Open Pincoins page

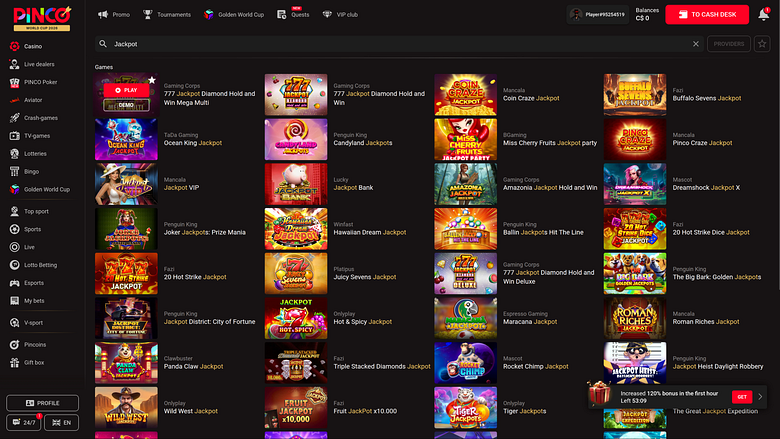[28, 345]
